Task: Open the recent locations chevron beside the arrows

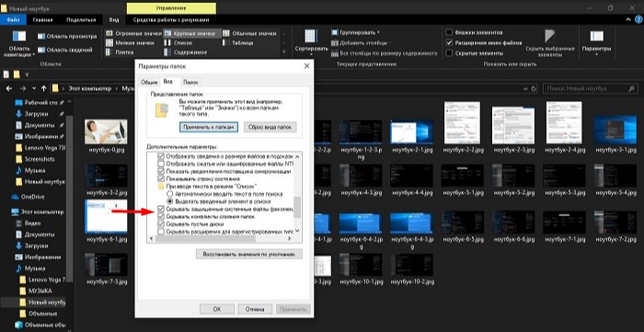Action: pyautogui.click(x=34, y=88)
